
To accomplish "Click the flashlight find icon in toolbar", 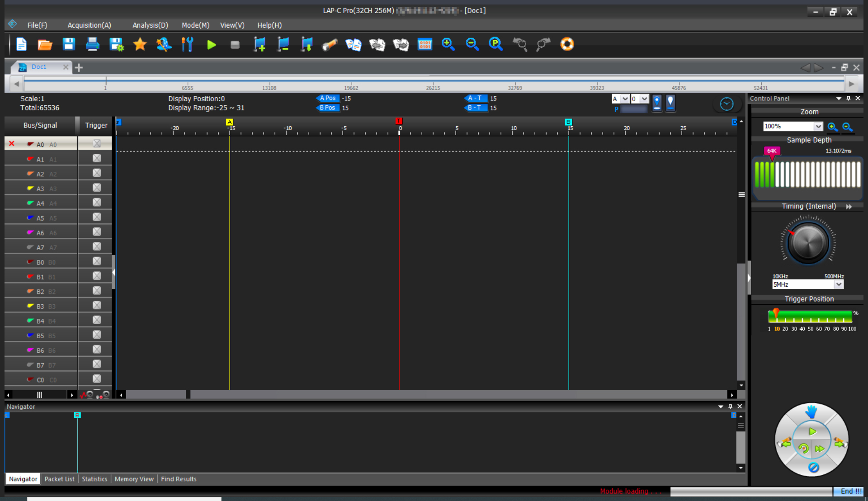I will click(330, 45).
